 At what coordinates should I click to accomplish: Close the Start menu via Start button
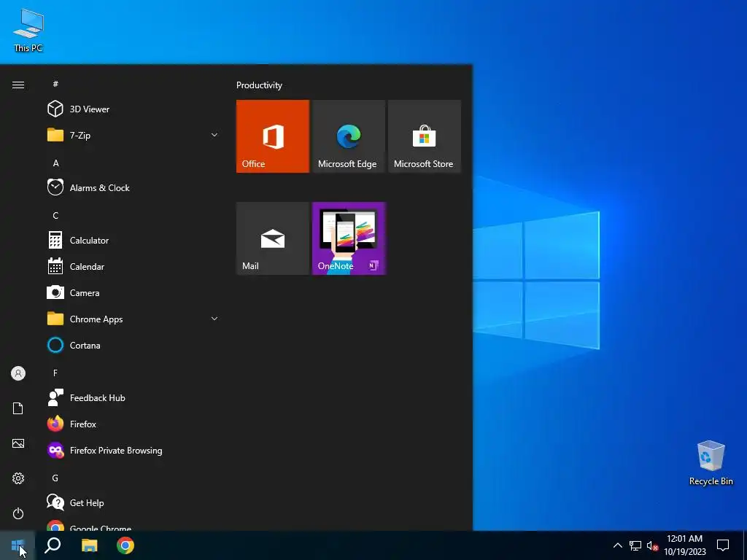(x=18, y=545)
